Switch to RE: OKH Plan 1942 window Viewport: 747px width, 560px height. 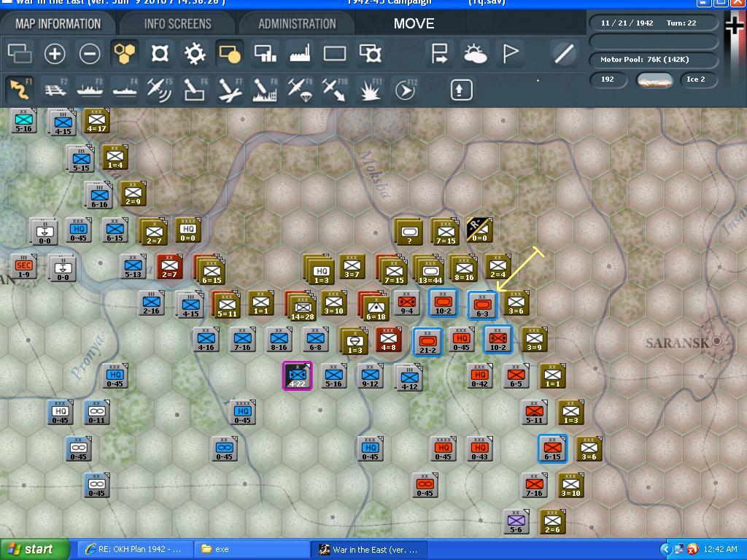[x=135, y=549]
